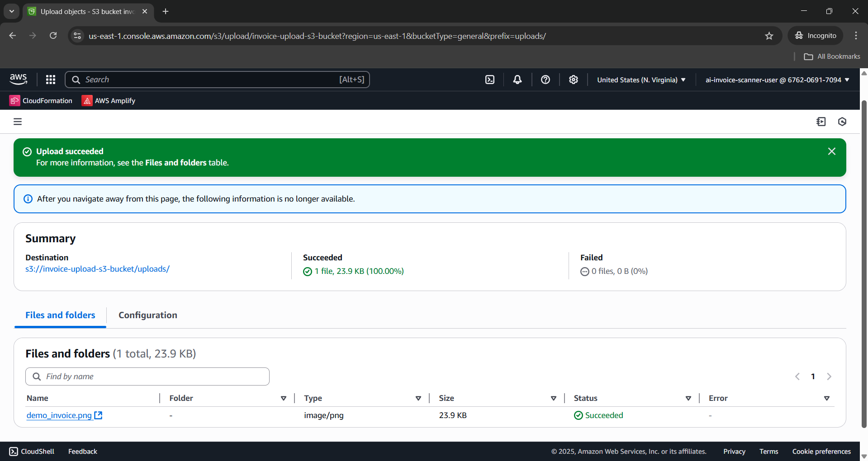Open the AWS services grid menu
868x461 pixels.
[51, 80]
